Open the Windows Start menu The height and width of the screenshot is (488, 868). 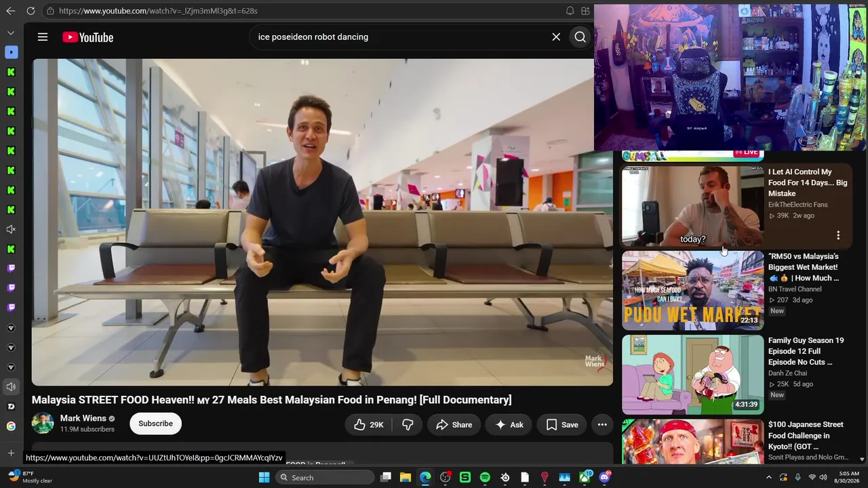(264, 477)
